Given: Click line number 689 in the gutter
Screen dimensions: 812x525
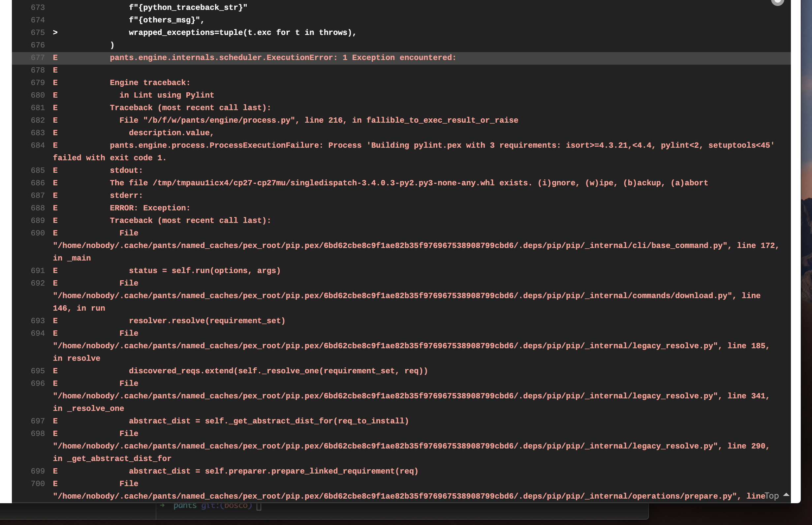Looking at the screenshot, I should point(38,220).
